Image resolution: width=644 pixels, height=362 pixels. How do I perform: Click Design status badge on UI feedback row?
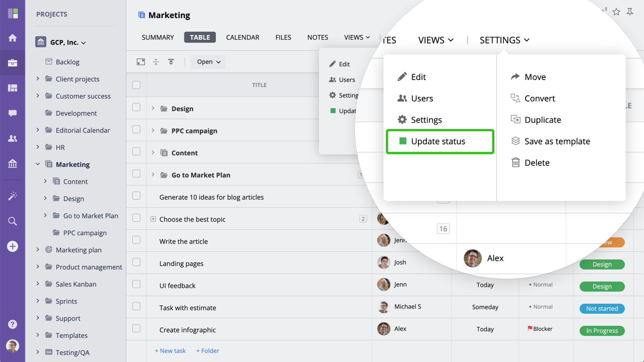[x=602, y=286]
